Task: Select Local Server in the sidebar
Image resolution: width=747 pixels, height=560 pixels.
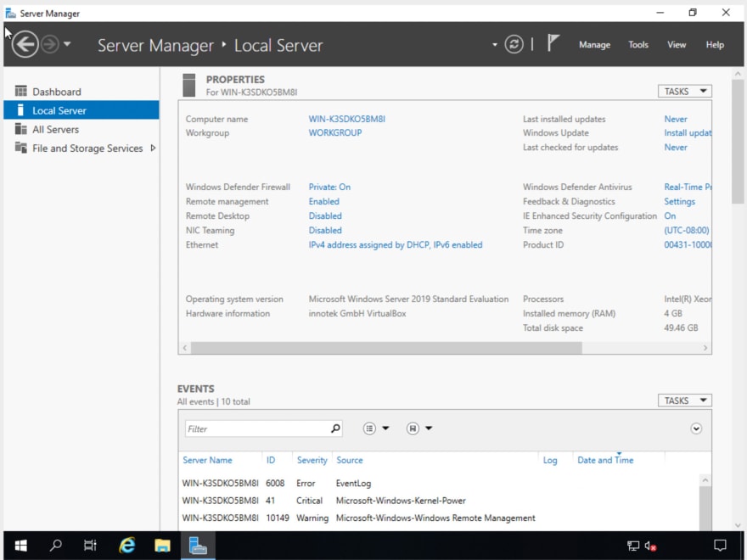Action: pos(81,110)
